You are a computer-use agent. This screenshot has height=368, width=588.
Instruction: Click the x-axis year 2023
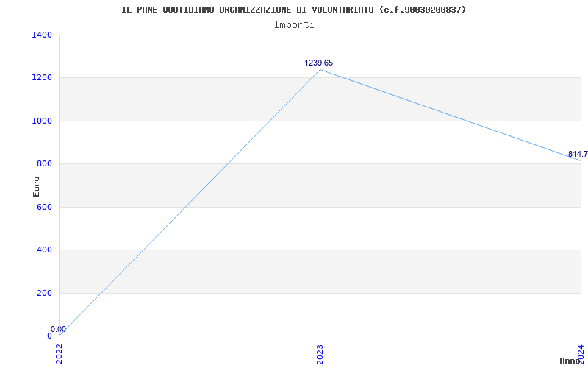(320, 354)
